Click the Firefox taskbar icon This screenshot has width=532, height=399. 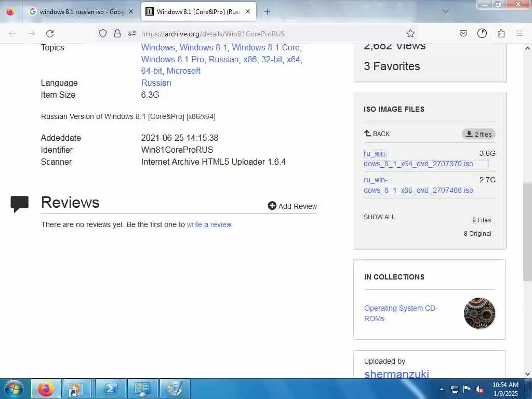pos(46,389)
